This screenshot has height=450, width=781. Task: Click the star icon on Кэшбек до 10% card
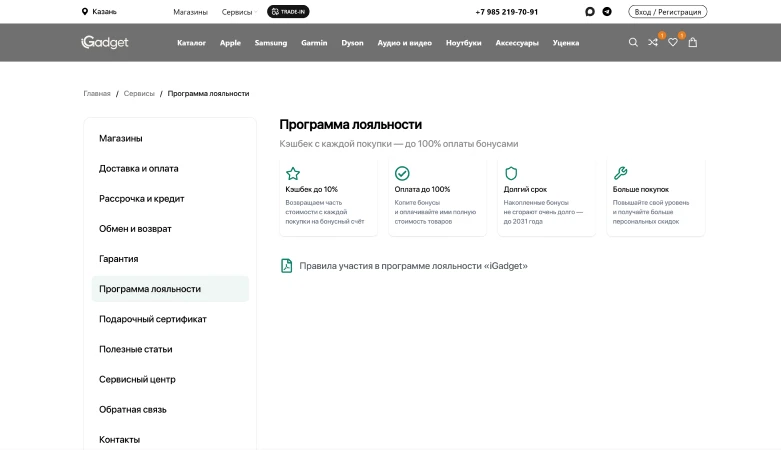pyautogui.click(x=293, y=173)
